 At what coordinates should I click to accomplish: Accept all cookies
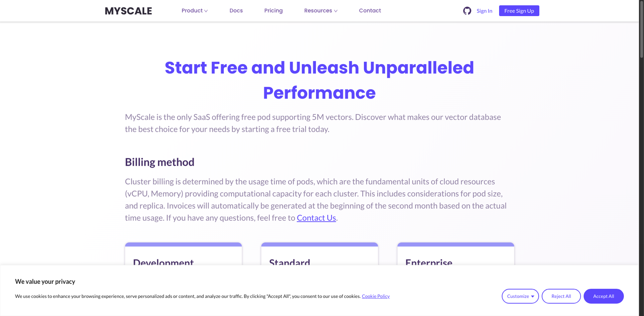point(603,296)
